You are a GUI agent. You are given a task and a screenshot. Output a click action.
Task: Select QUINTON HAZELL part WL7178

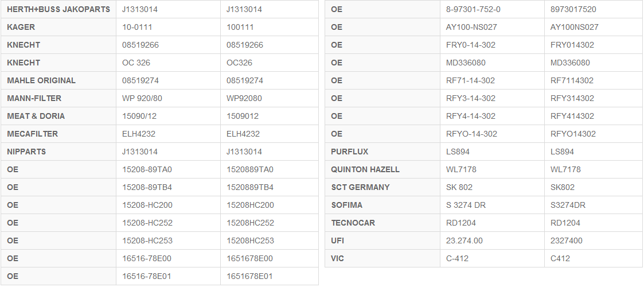[461, 169]
